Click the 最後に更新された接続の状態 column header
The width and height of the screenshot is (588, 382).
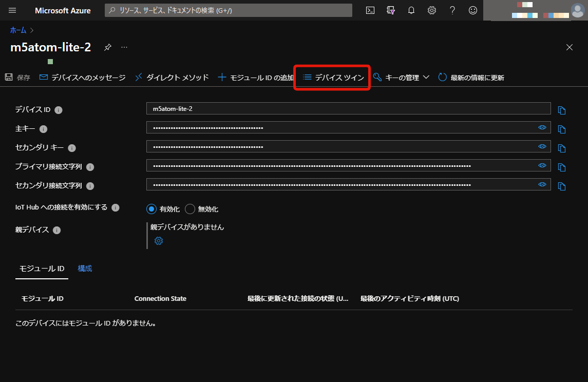click(x=298, y=299)
